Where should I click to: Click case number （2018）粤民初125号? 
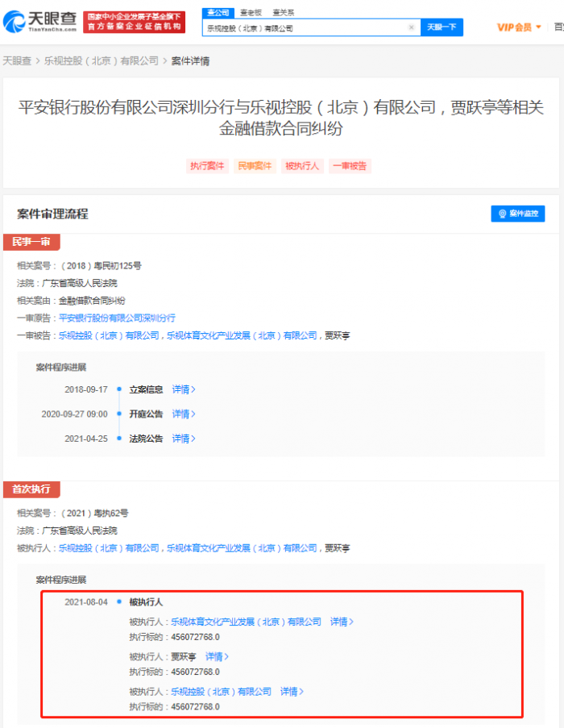(x=100, y=266)
